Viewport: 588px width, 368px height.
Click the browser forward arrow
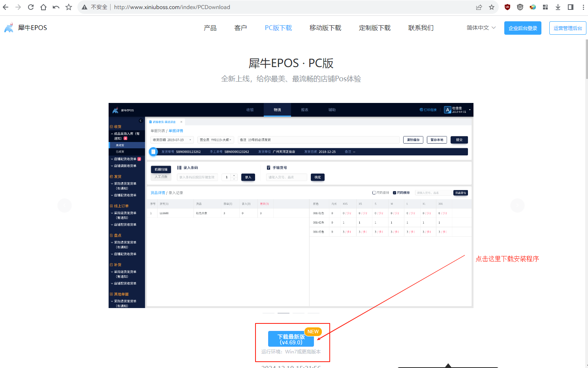pos(18,7)
